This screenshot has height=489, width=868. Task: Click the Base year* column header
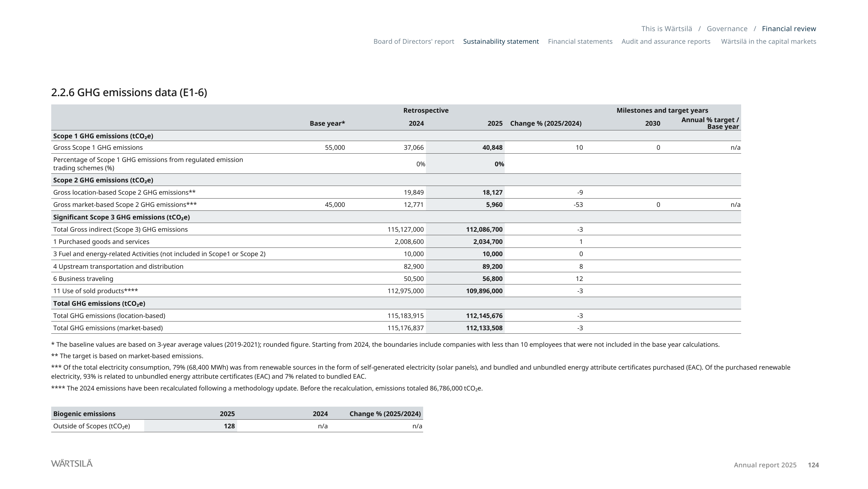point(327,123)
